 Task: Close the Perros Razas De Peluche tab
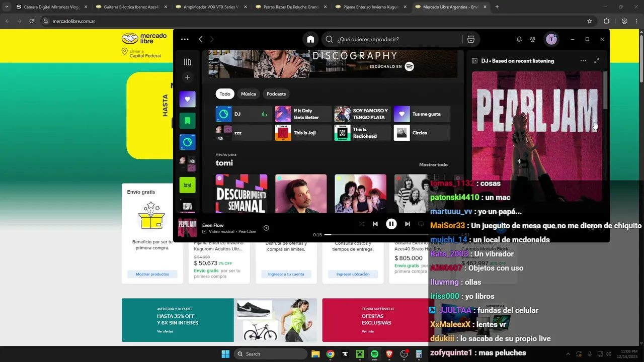(x=325, y=7)
